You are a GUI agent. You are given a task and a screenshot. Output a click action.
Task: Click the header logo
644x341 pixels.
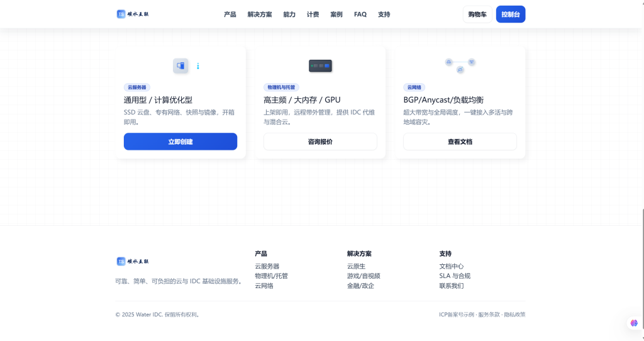133,14
